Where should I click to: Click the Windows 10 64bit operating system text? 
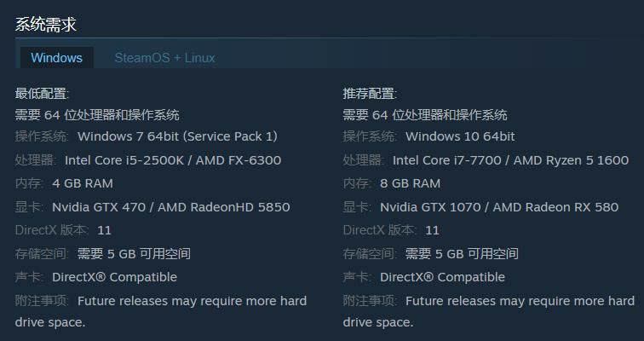click(460, 136)
